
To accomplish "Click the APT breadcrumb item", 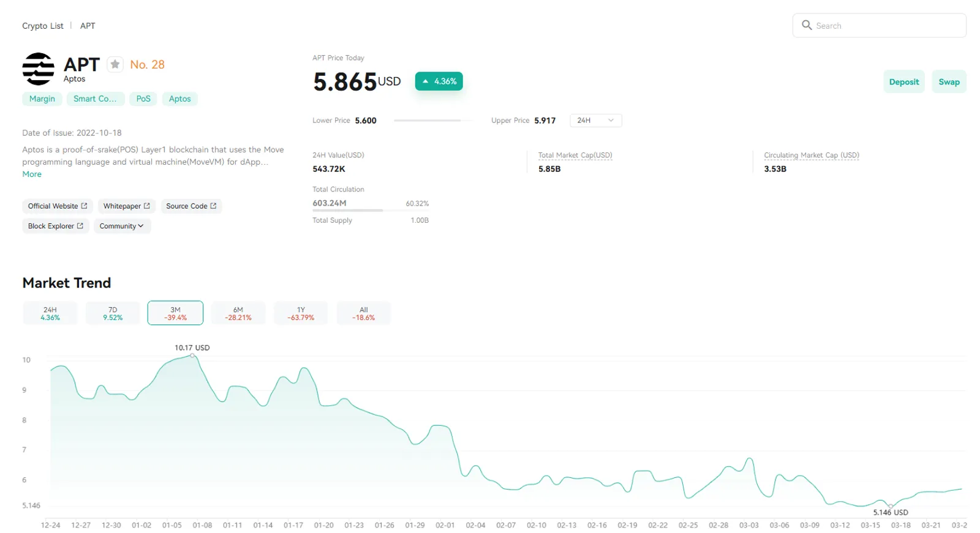I will pyautogui.click(x=88, y=26).
